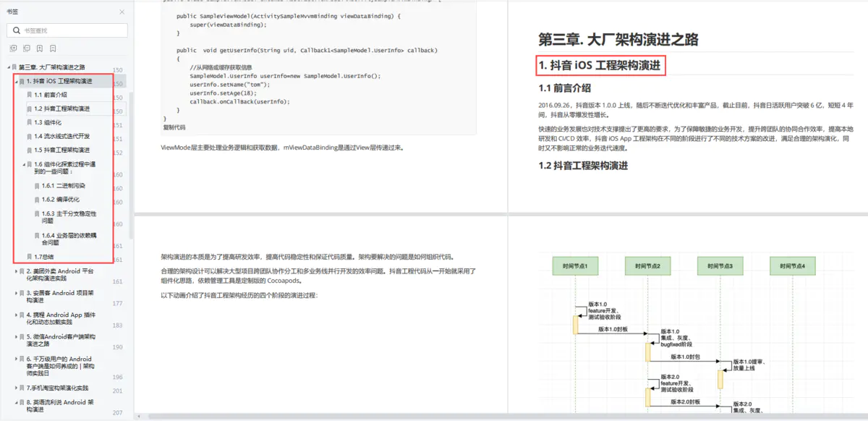
Task: Click the sentence beginning ViewMode层主要处理业务逻辑
Action: pyautogui.click(x=282, y=147)
